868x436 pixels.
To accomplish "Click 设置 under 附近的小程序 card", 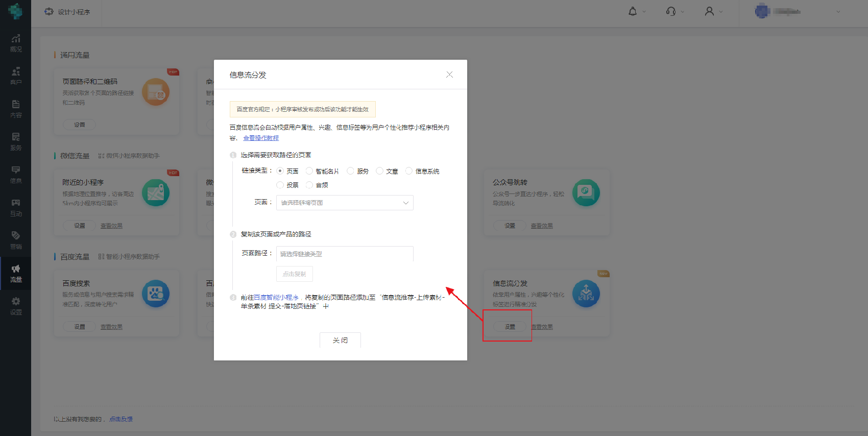I will click(79, 226).
